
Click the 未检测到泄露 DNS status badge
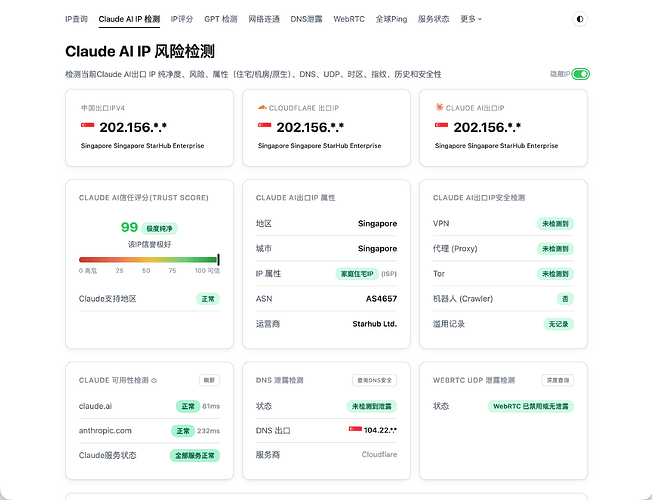tap(372, 406)
